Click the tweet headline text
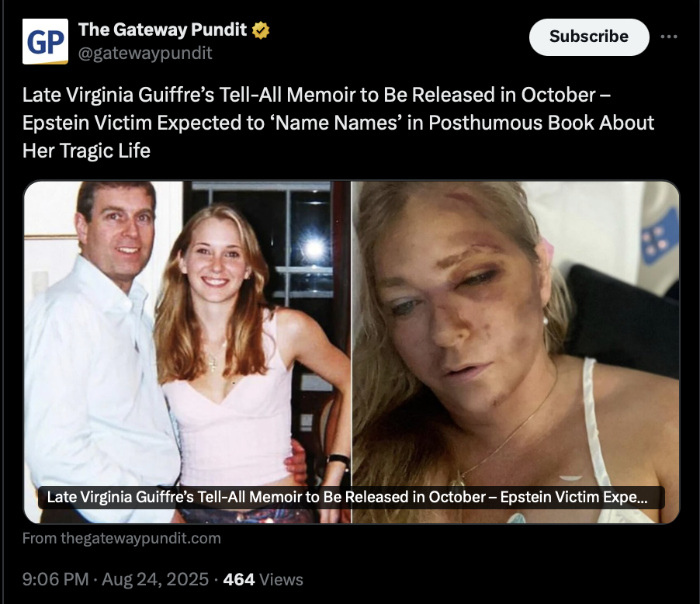This screenshot has width=700, height=604. pyautogui.click(x=338, y=123)
